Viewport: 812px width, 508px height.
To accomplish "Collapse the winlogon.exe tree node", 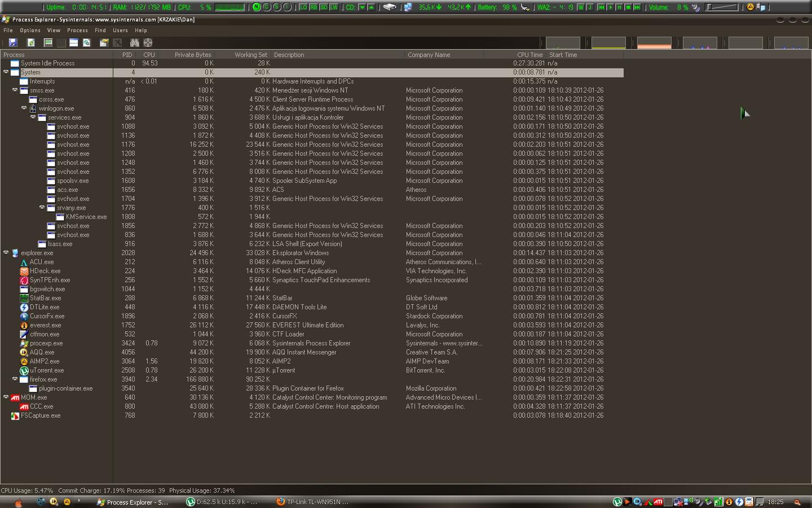I will pos(24,108).
